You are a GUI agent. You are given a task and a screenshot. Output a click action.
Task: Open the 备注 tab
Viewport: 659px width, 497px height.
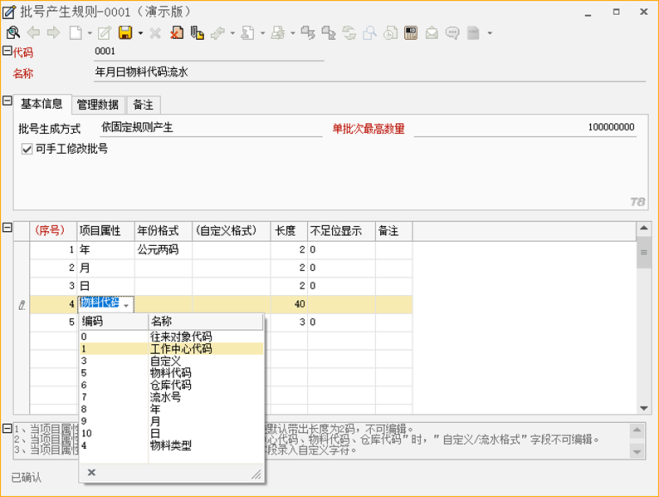[143, 105]
